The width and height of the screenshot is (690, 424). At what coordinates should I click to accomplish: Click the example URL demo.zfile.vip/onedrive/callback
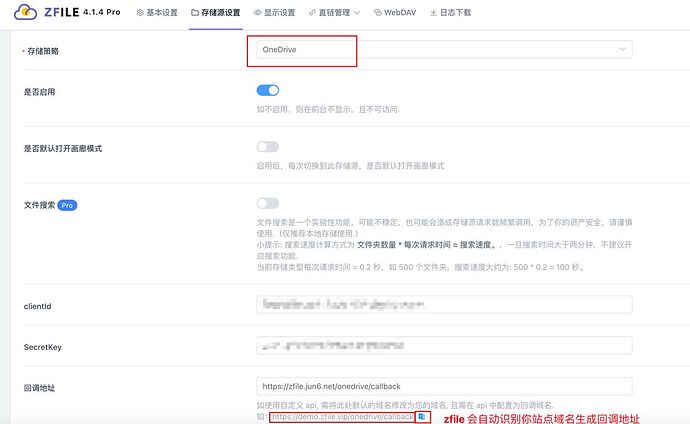click(342, 417)
